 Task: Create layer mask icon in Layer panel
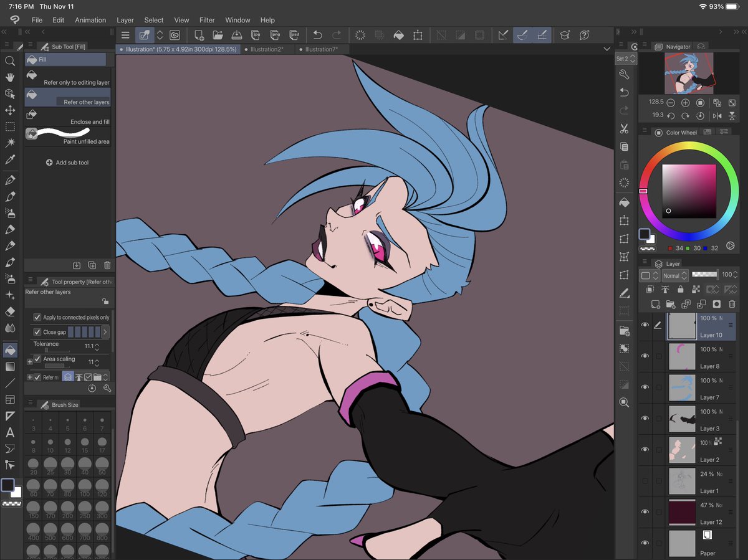717,304
